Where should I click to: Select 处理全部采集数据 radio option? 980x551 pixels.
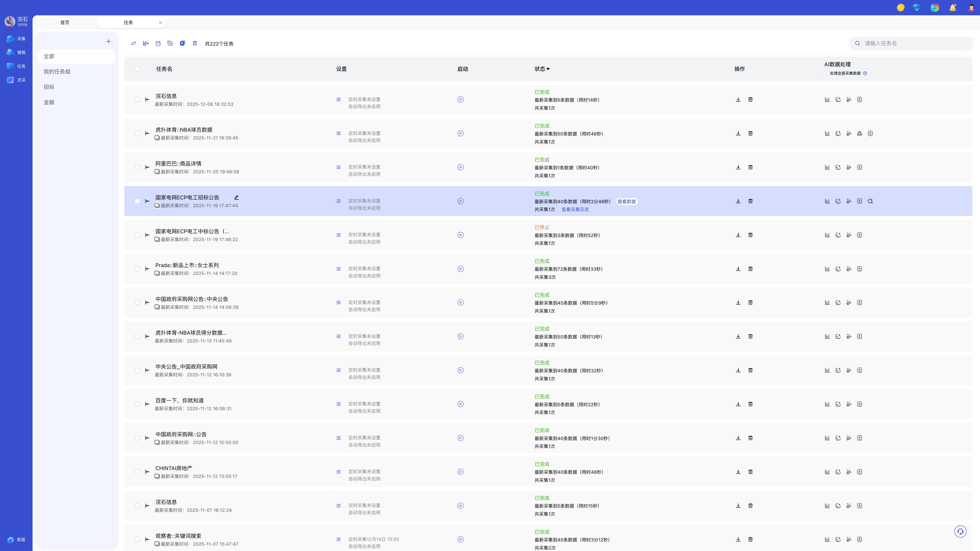click(825, 73)
